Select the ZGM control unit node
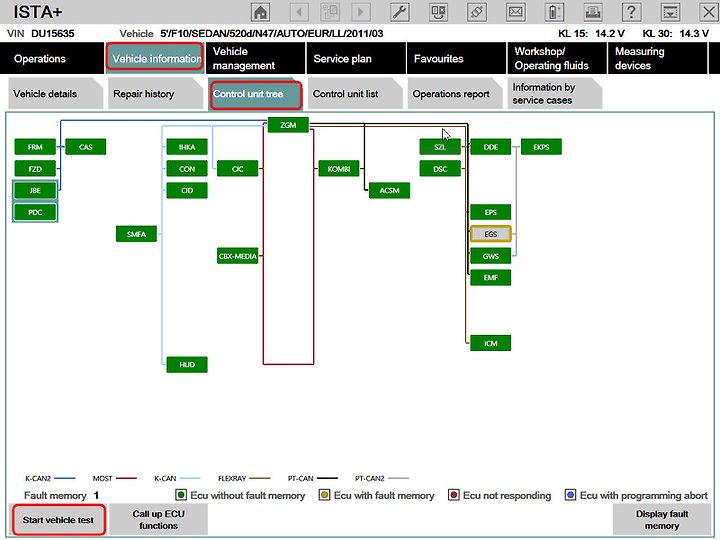The image size is (720, 540). (288, 125)
